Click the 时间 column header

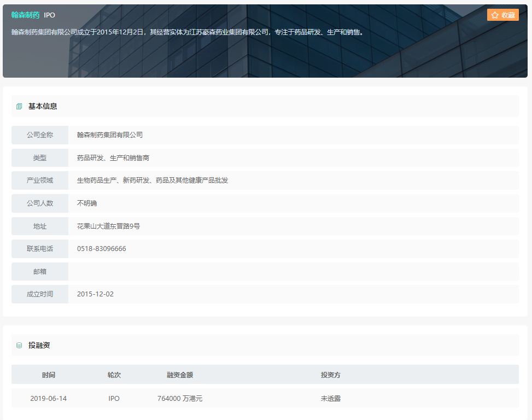pyautogui.click(x=49, y=375)
